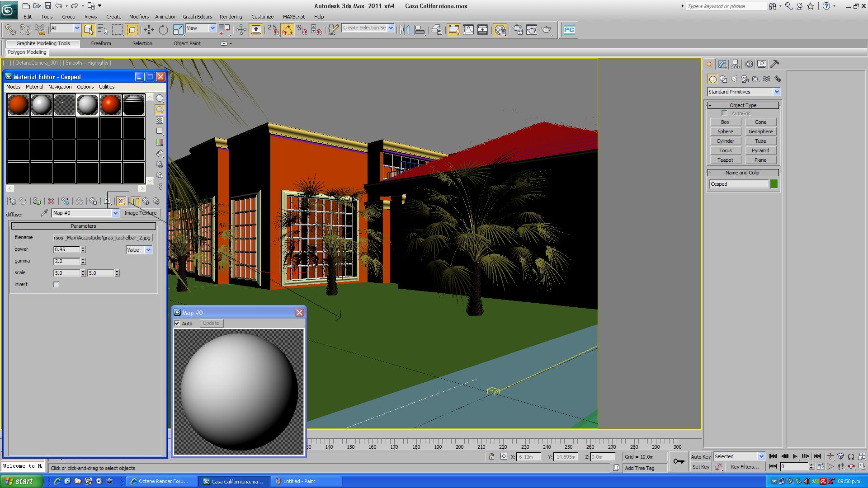The width and height of the screenshot is (868, 488).
Task: Uncheck Auto in Map #0 window
Action: point(177,324)
